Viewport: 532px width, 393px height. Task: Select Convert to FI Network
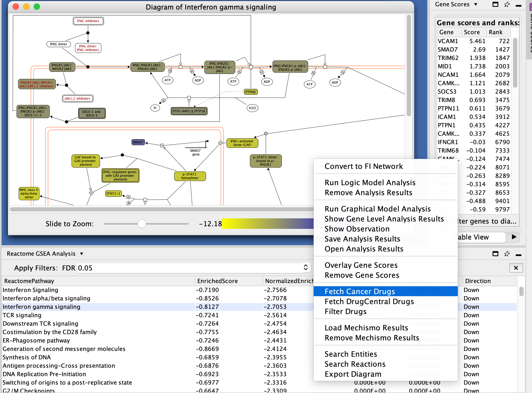point(363,166)
